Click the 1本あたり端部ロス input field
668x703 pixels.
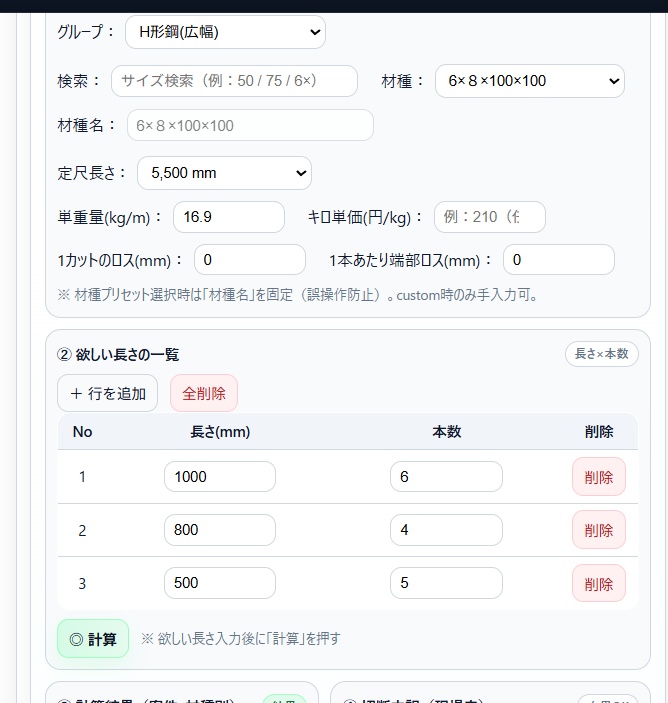click(x=558, y=260)
